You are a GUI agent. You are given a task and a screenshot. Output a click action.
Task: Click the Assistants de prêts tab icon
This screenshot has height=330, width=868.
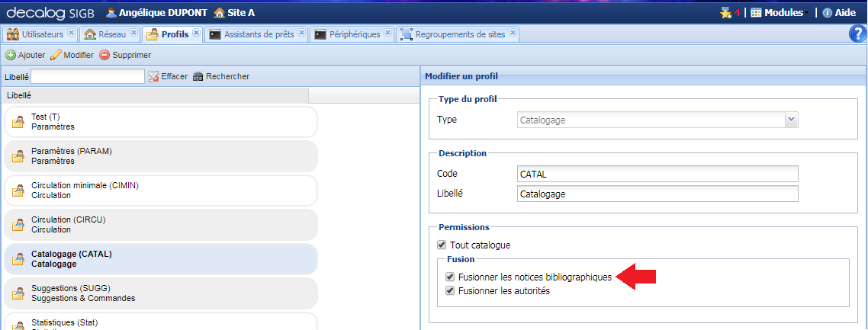point(215,34)
